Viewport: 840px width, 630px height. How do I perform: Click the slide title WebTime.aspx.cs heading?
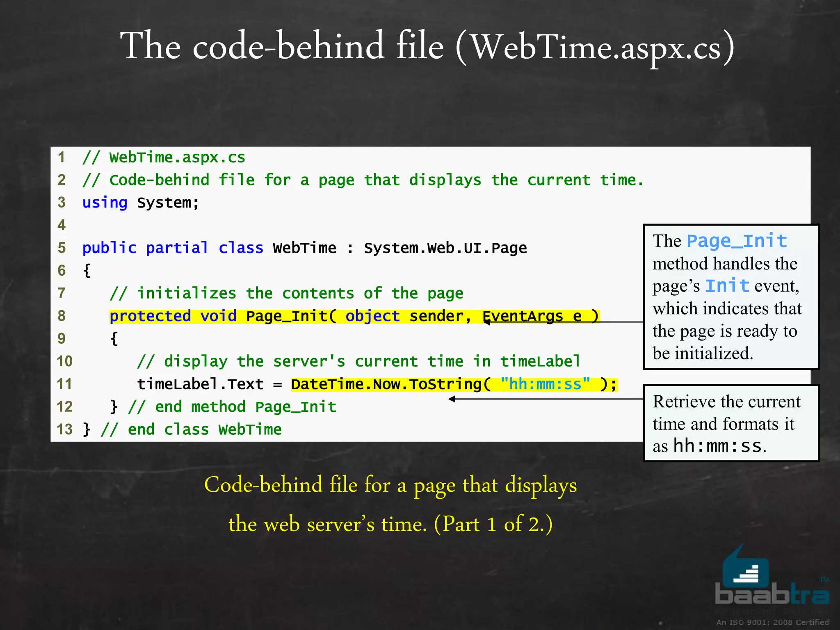(x=427, y=47)
